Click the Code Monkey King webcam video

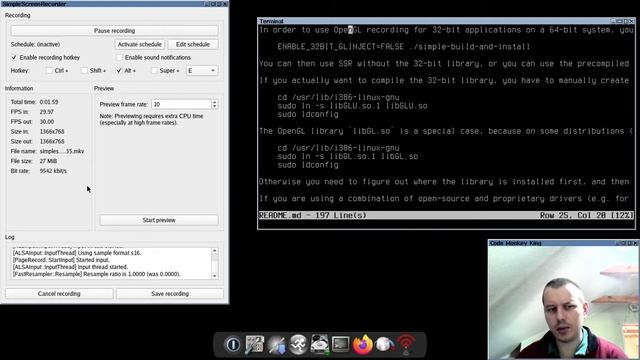[x=563, y=303]
